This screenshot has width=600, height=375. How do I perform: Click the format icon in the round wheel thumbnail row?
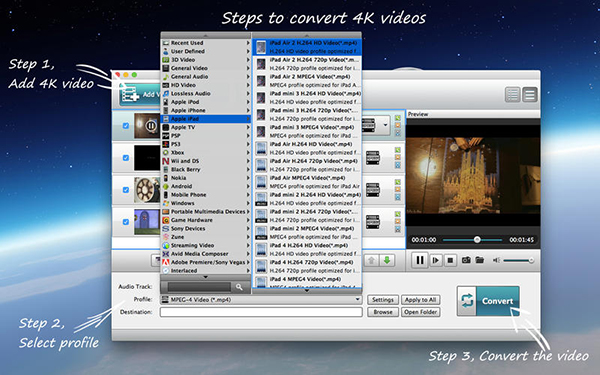(x=372, y=190)
